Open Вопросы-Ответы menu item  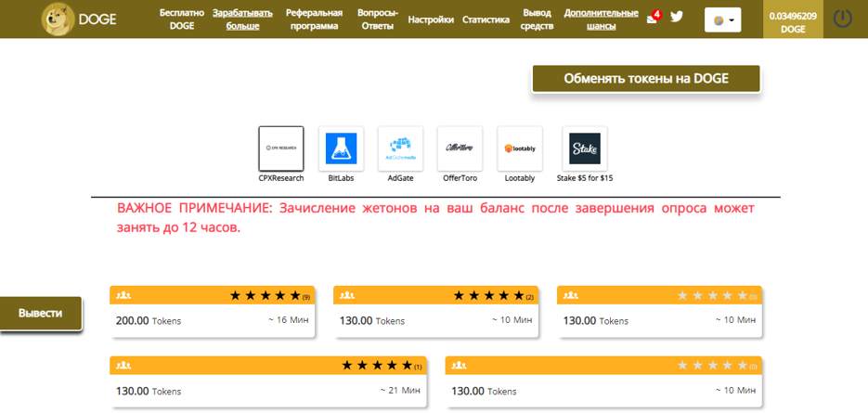click(377, 19)
